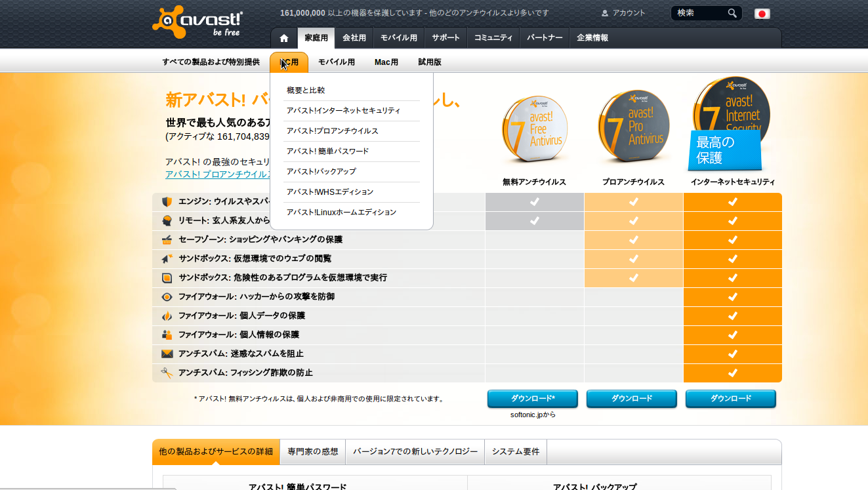
Task: Click the basket icon for セーフゾーン row
Action: [167, 239]
